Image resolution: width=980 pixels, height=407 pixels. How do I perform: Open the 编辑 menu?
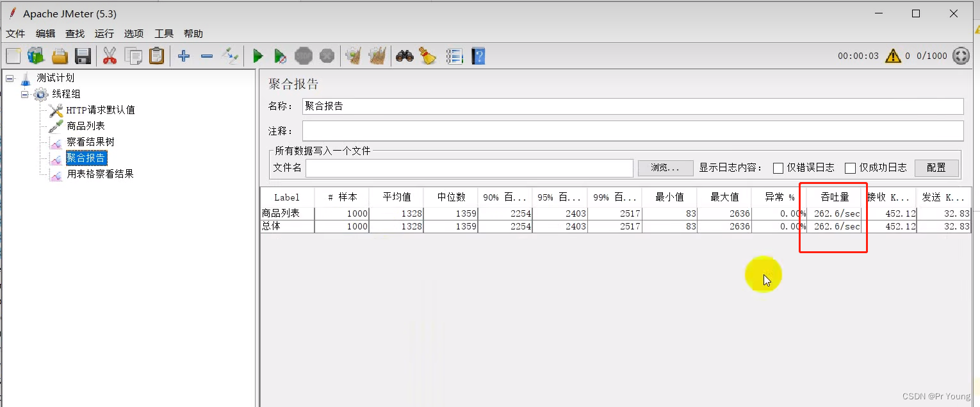pyautogui.click(x=45, y=34)
